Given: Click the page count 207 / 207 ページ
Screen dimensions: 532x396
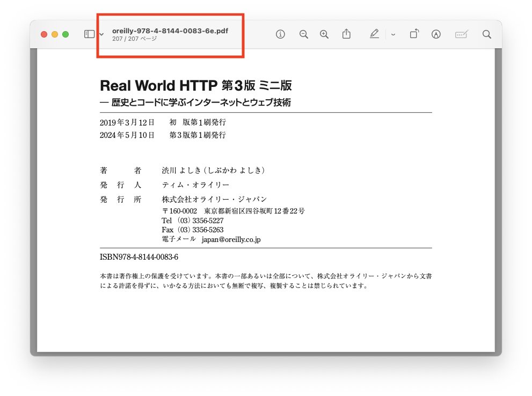Looking at the screenshot, I should click(134, 39).
